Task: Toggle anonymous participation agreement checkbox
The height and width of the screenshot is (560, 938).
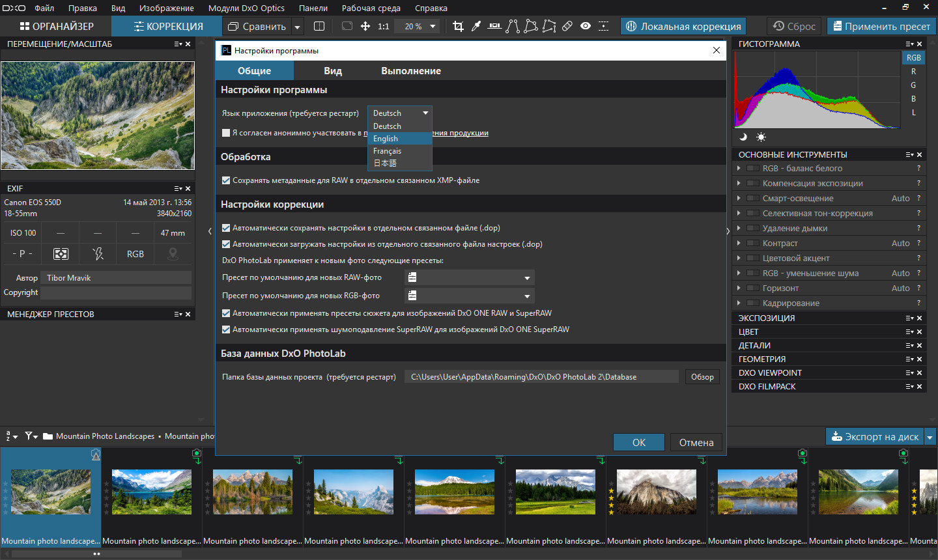Action: coord(226,133)
